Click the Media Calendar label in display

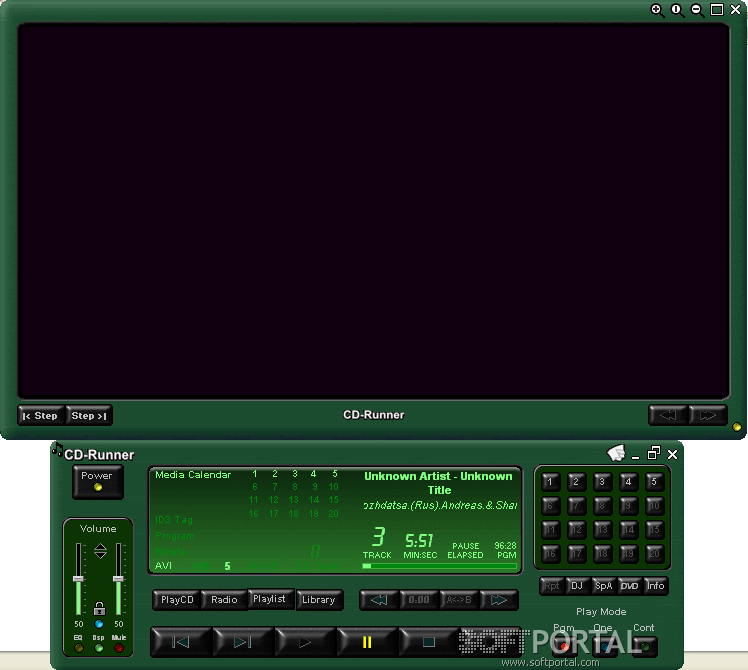(193, 475)
